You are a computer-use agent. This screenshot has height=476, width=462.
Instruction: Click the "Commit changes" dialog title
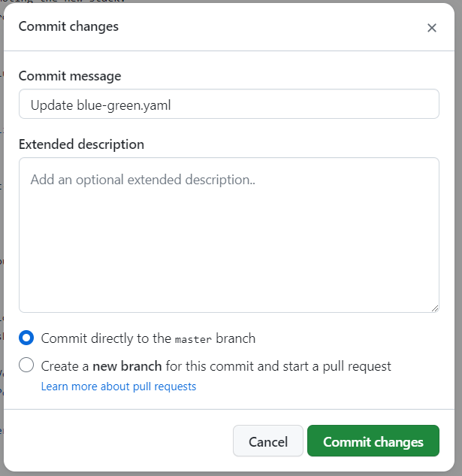coord(68,26)
